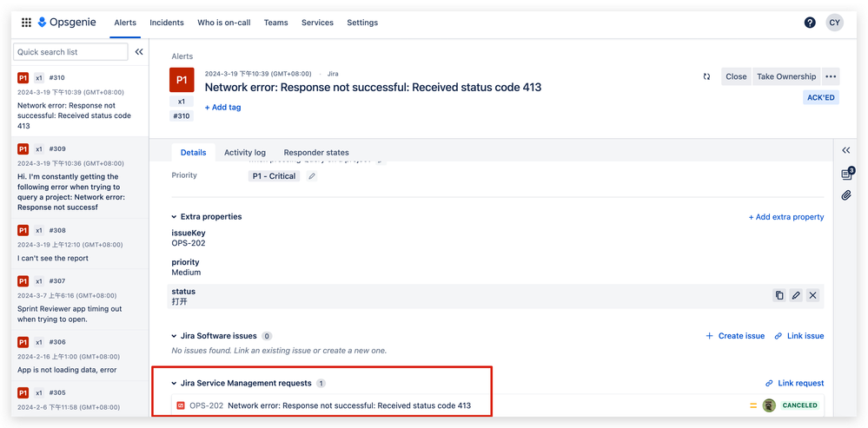Select alert #308 I can't see the report
Image resolution: width=868 pixels, height=428 pixels.
coord(80,244)
